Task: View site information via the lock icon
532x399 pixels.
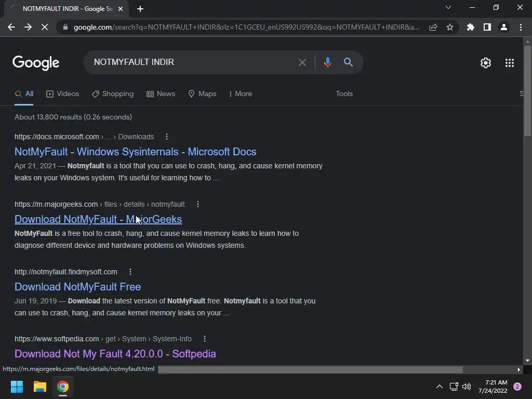Action: click(x=65, y=27)
